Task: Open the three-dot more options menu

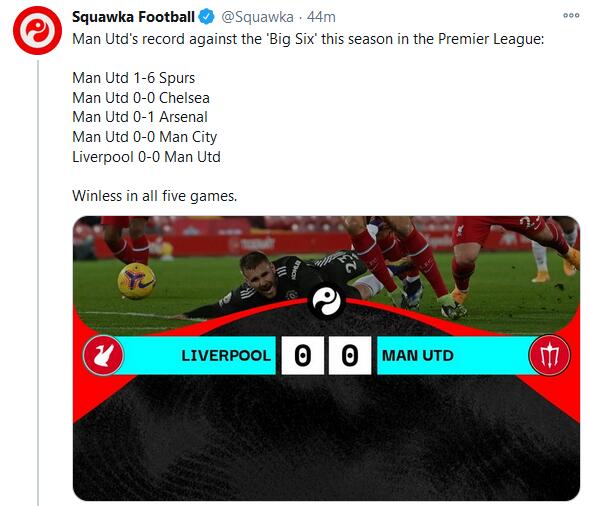Action: click(x=571, y=15)
